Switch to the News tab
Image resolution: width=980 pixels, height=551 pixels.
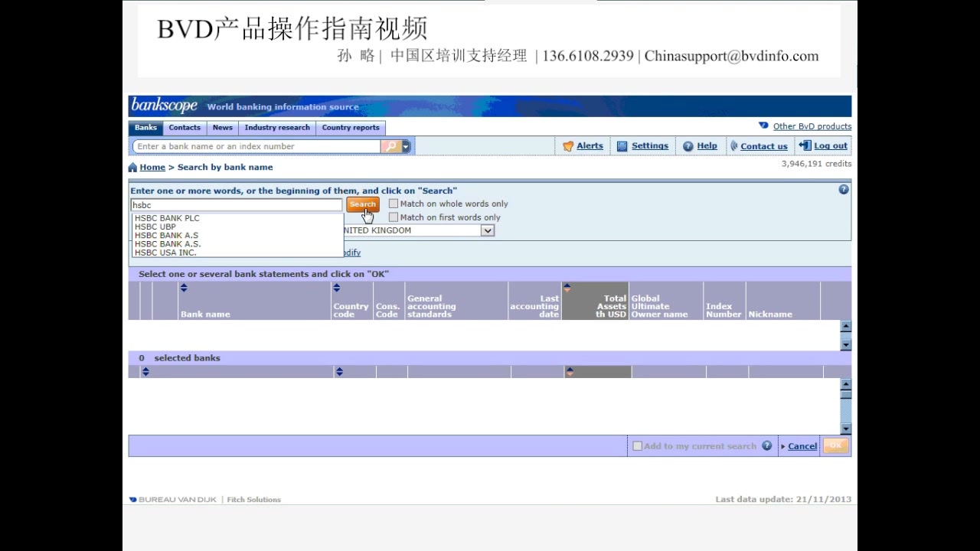pyautogui.click(x=223, y=128)
